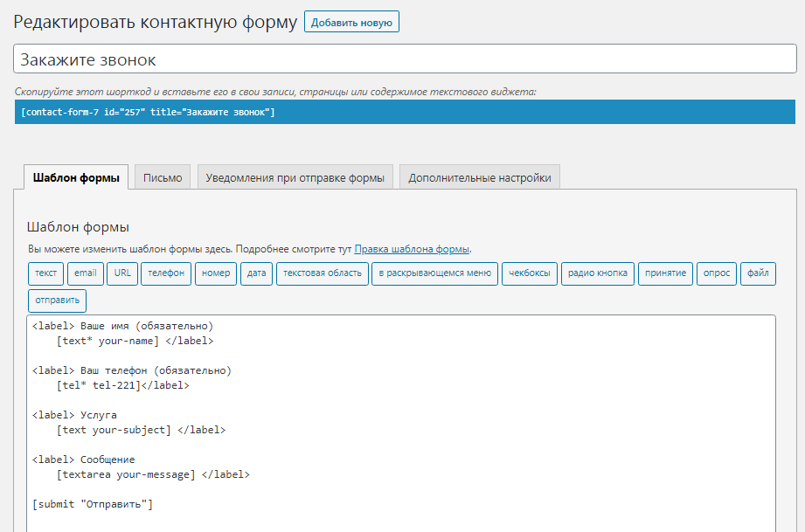Image resolution: width=805 pixels, height=532 pixels.
Task: Add a "текстовая область" tag
Action: point(322,273)
